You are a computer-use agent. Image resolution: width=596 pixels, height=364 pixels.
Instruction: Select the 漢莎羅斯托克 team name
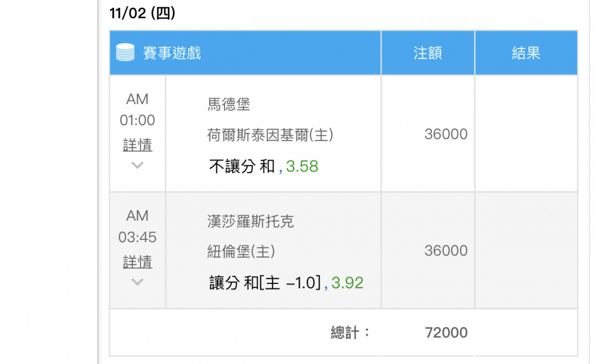(x=251, y=221)
